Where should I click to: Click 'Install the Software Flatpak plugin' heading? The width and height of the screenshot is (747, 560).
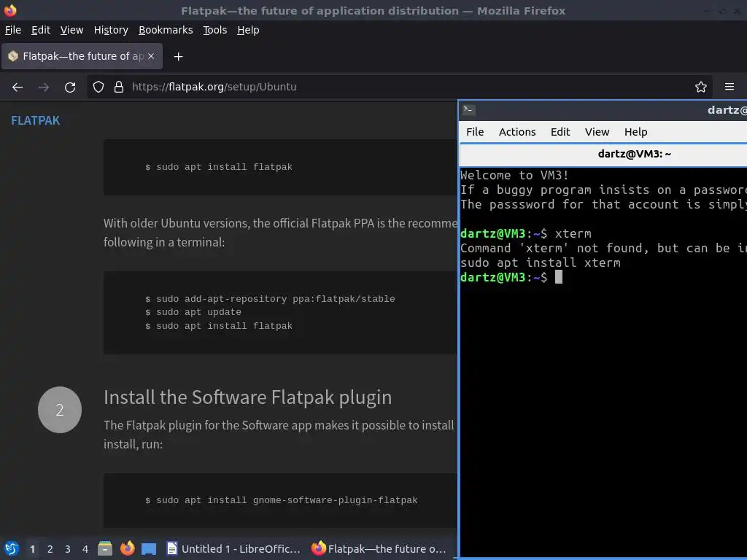point(248,397)
